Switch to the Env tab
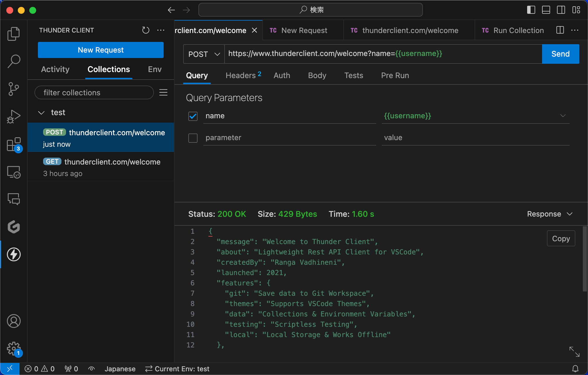The width and height of the screenshot is (588, 375). point(155,69)
